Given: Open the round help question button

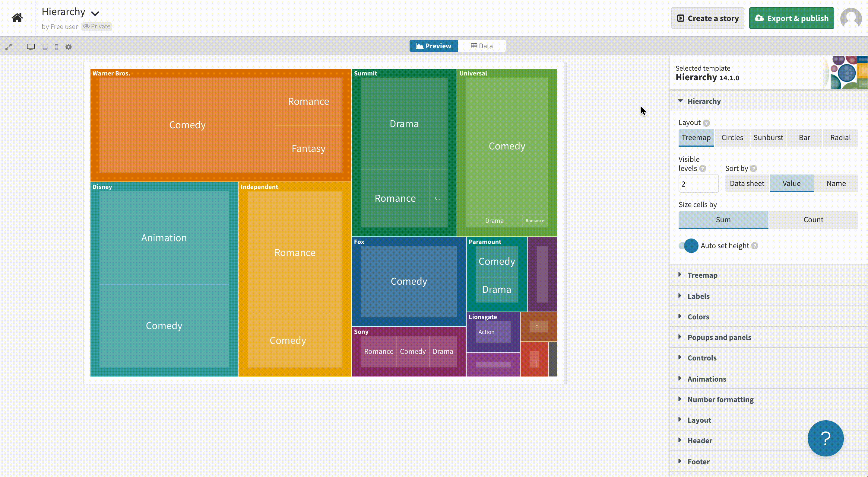Looking at the screenshot, I should click(x=825, y=438).
